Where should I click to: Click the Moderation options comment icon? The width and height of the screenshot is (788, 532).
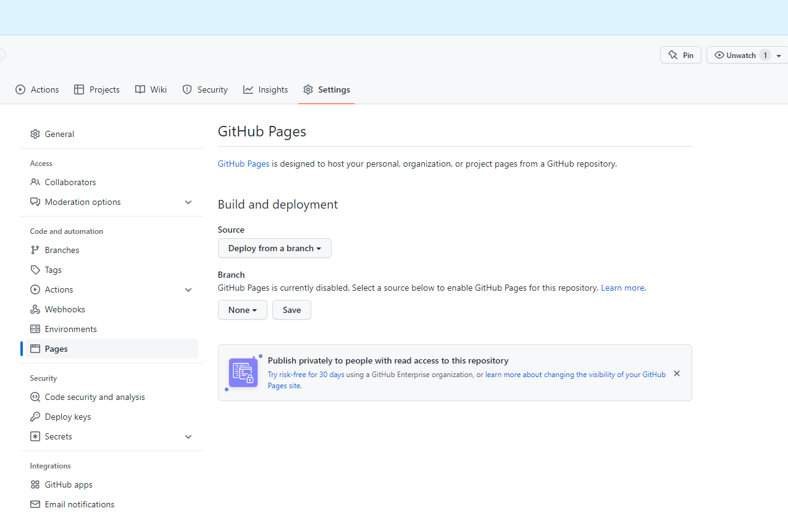coord(35,202)
